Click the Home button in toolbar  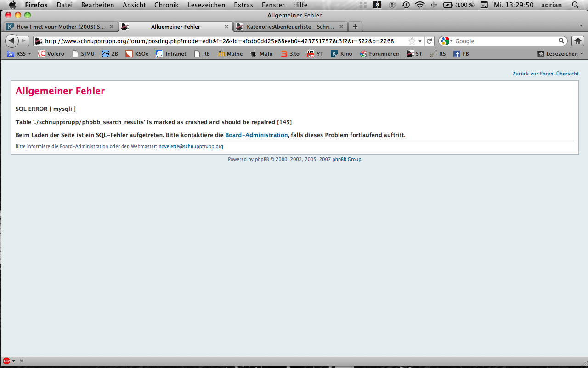[x=578, y=41]
